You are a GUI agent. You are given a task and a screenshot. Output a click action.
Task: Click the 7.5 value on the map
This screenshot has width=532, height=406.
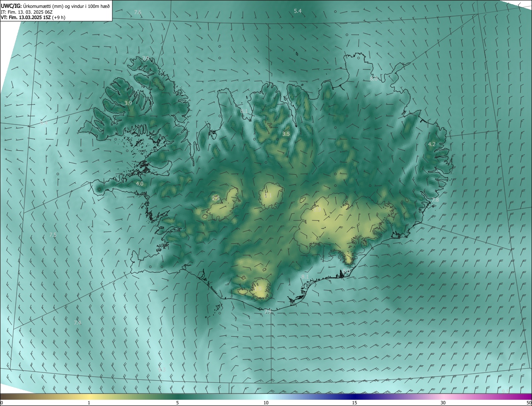(x=53, y=235)
